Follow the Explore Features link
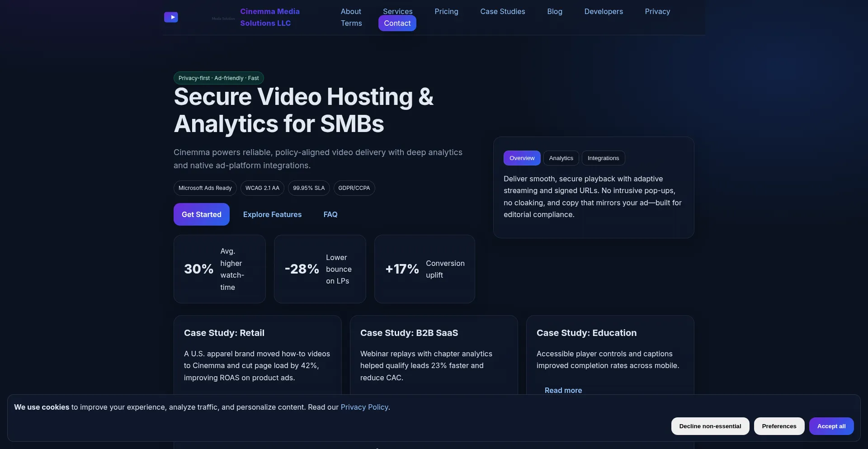Screen dimensions: 868x449 (x=272, y=214)
